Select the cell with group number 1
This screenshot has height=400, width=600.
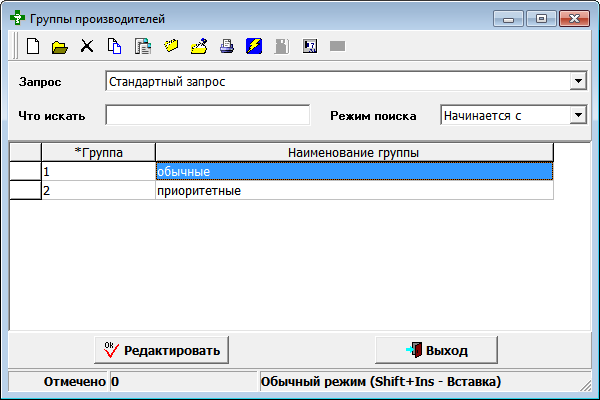(x=98, y=171)
